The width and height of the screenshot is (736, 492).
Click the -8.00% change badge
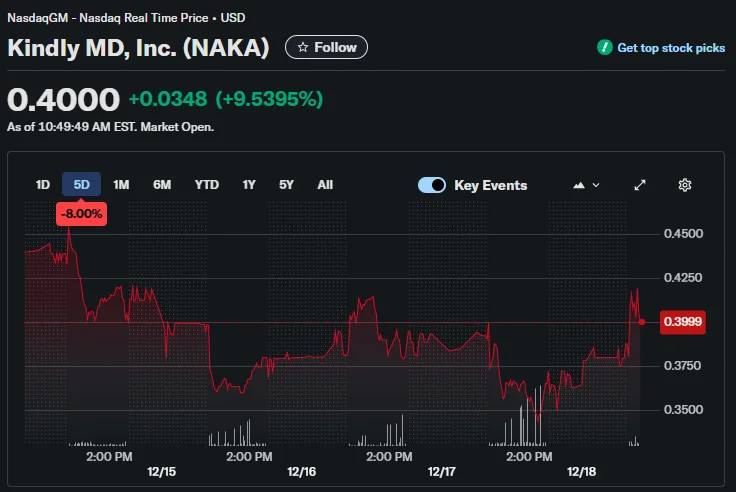[81, 214]
